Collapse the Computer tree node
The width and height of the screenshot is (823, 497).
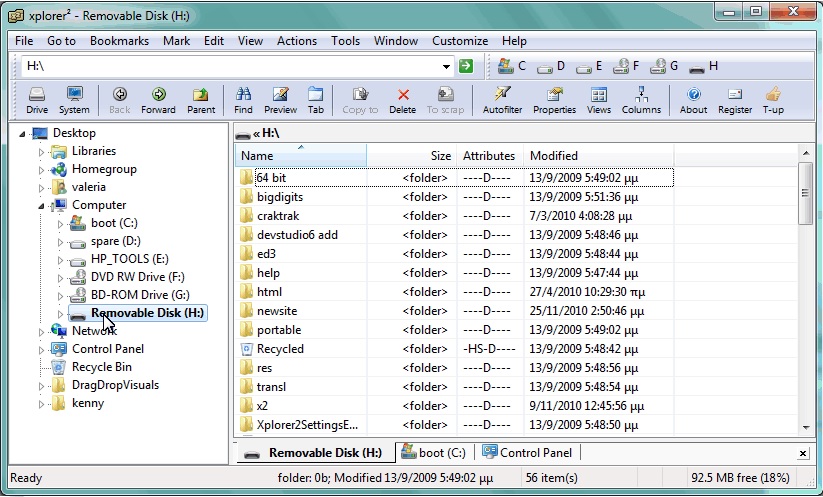tap(42, 205)
